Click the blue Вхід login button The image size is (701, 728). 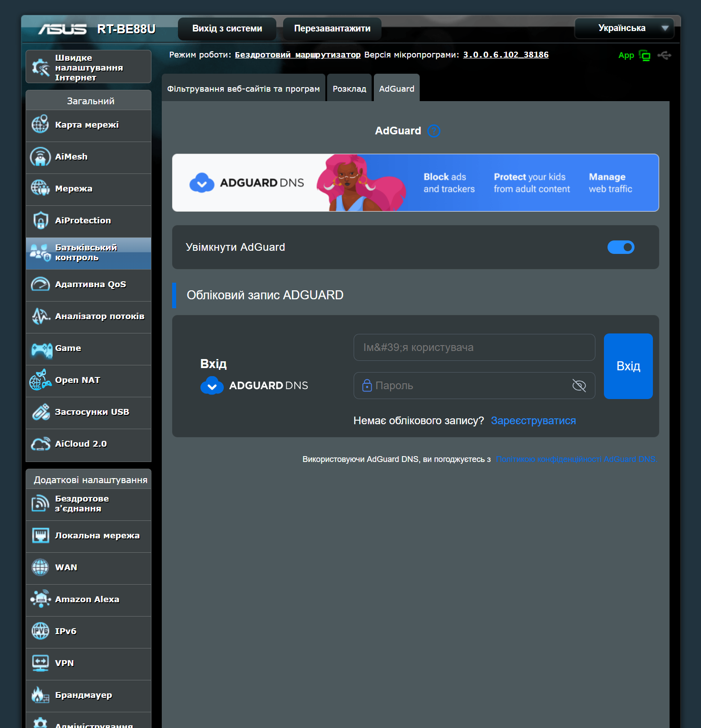[628, 366]
